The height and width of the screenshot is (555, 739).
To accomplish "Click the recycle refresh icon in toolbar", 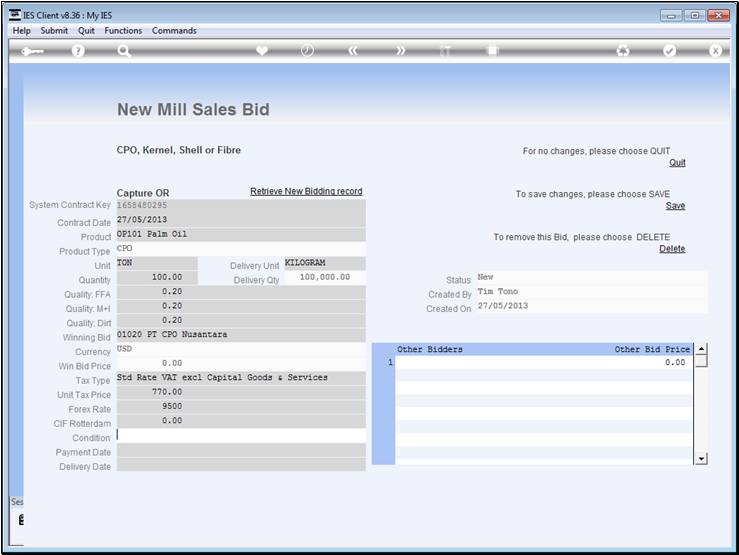I will point(623,50).
